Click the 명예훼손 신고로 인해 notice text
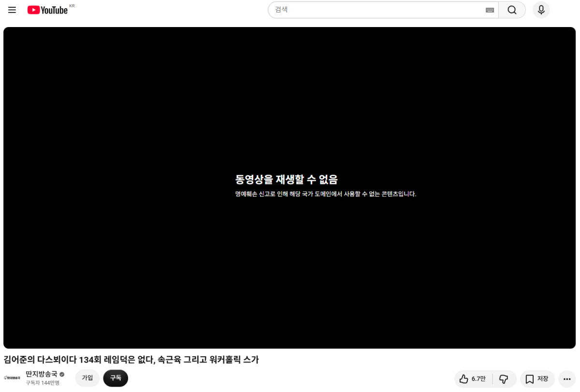The width and height of the screenshot is (580, 392). [325, 194]
